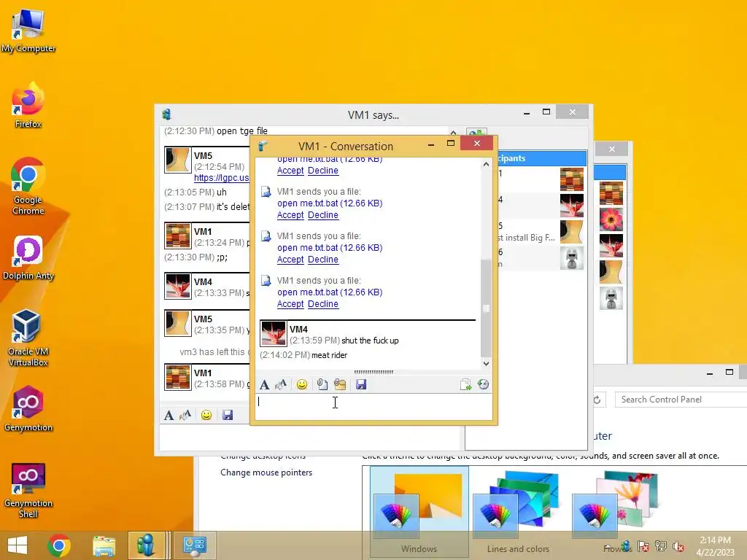Click the send folder icon in Conversation toolbar
Screen dimensions: 747x560
tap(340, 384)
